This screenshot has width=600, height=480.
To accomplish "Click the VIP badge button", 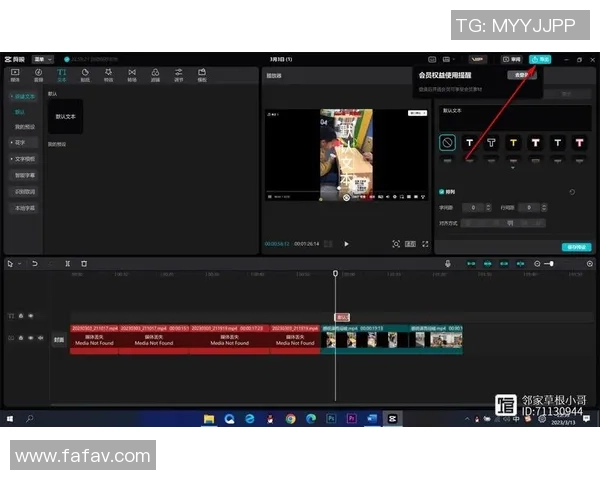I will pyautogui.click(x=478, y=59).
